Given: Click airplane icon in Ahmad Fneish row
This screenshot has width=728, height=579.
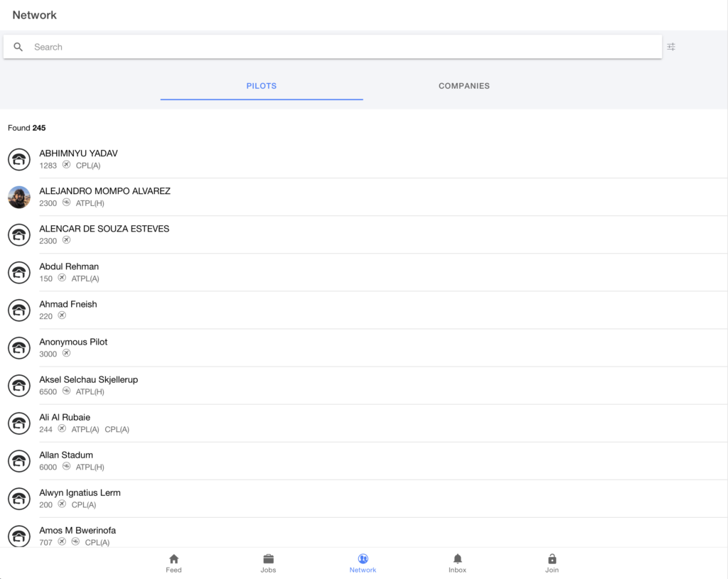Looking at the screenshot, I should point(62,315).
